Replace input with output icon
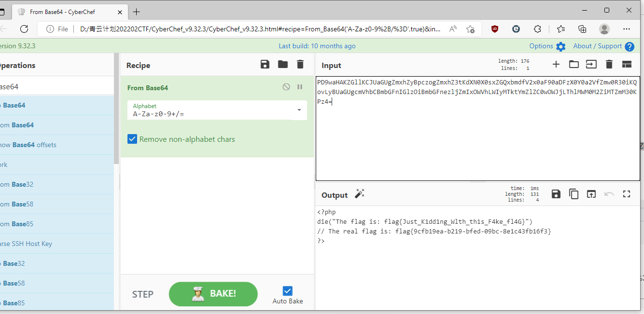 [x=591, y=194]
